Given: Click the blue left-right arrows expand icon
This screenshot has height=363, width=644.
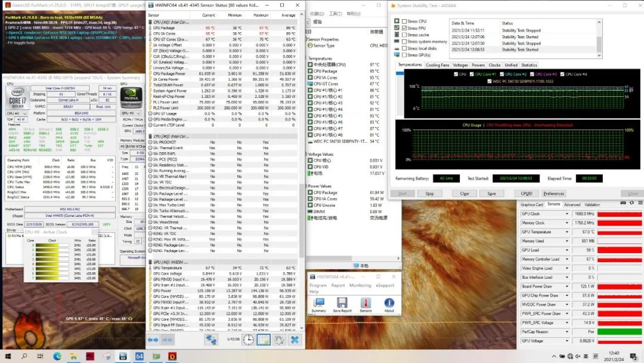Looking at the screenshot, I should click(x=152, y=340).
